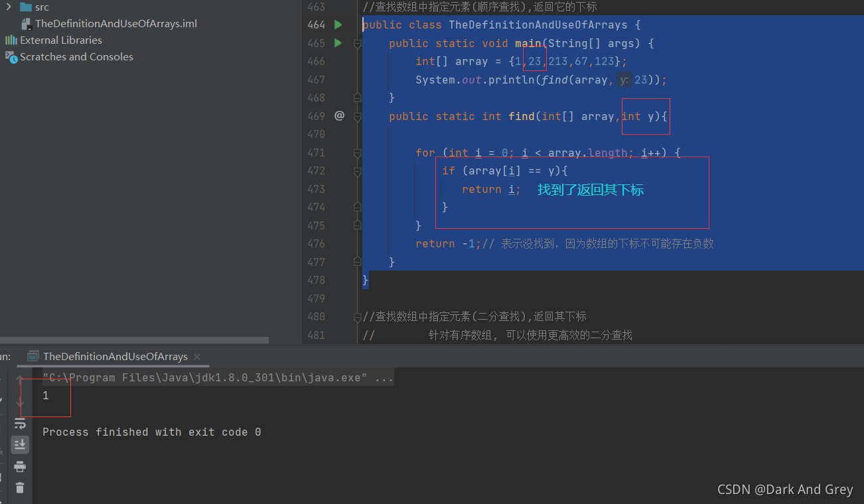Select External Libraries in project tree
The height and width of the screenshot is (504, 864).
[61, 40]
